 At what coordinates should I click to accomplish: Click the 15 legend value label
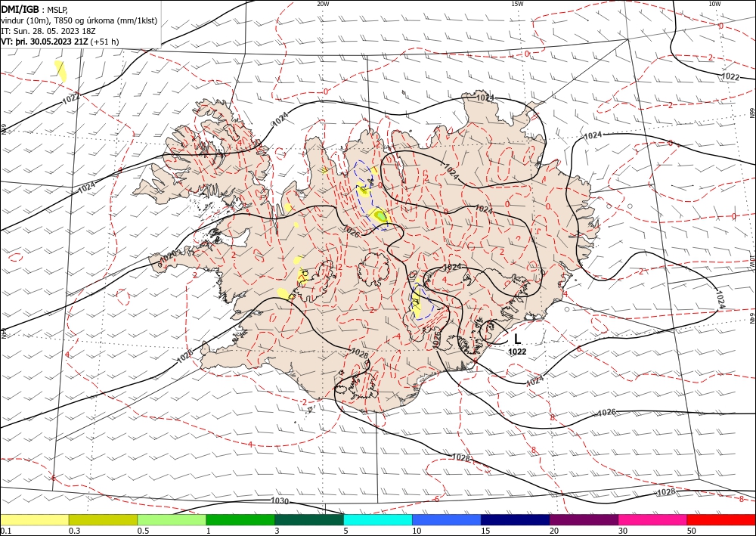tap(485, 531)
